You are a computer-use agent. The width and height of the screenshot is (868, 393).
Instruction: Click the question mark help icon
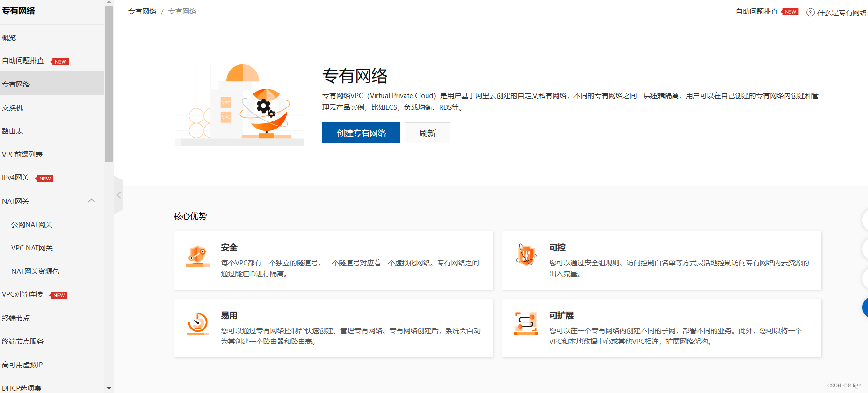click(x=810, y=13)
